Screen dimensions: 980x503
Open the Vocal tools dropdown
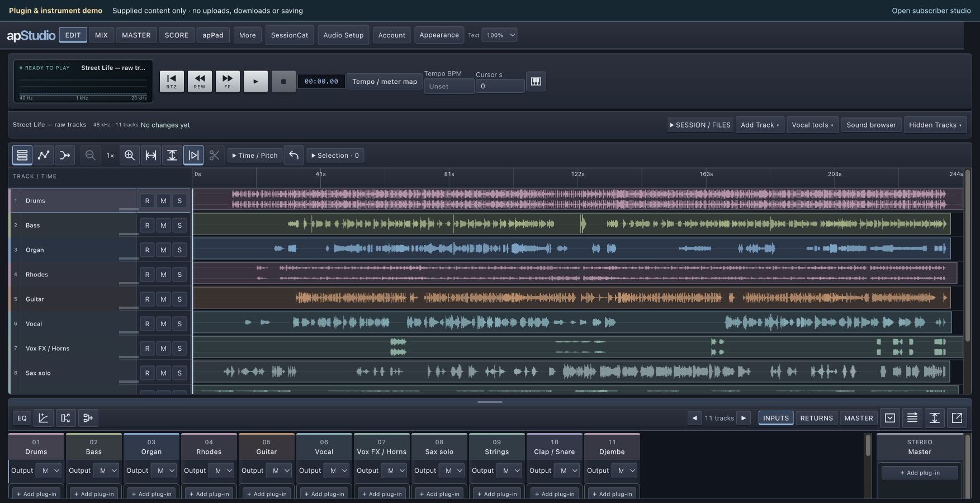pos(812,125)
